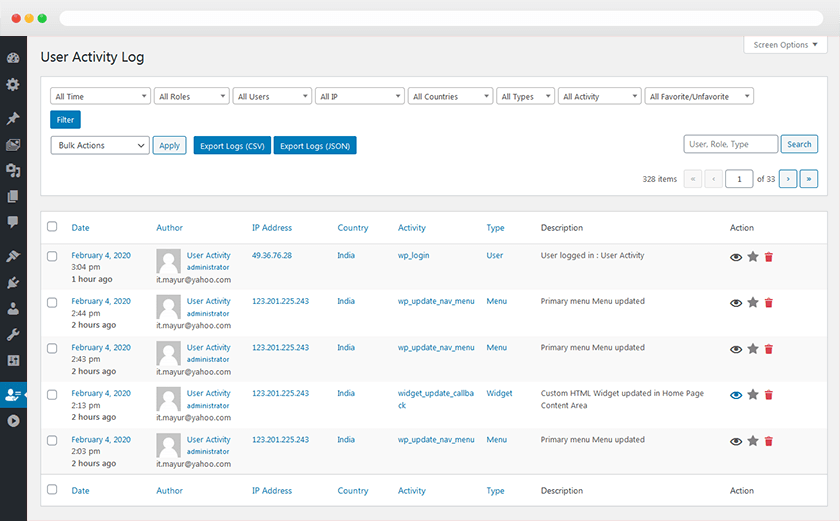
Task: Open Comments via speech bubble sidebar icon
Action: (13, 221)
